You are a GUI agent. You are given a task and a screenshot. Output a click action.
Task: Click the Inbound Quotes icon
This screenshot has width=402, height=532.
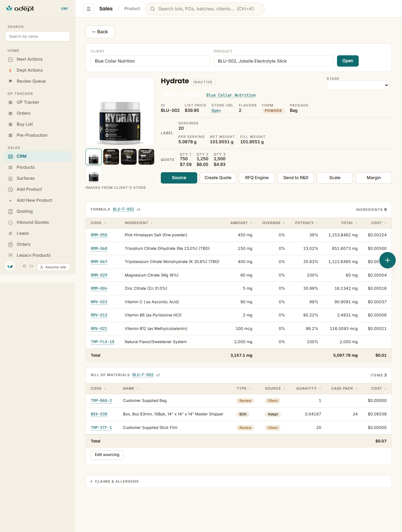10,222
